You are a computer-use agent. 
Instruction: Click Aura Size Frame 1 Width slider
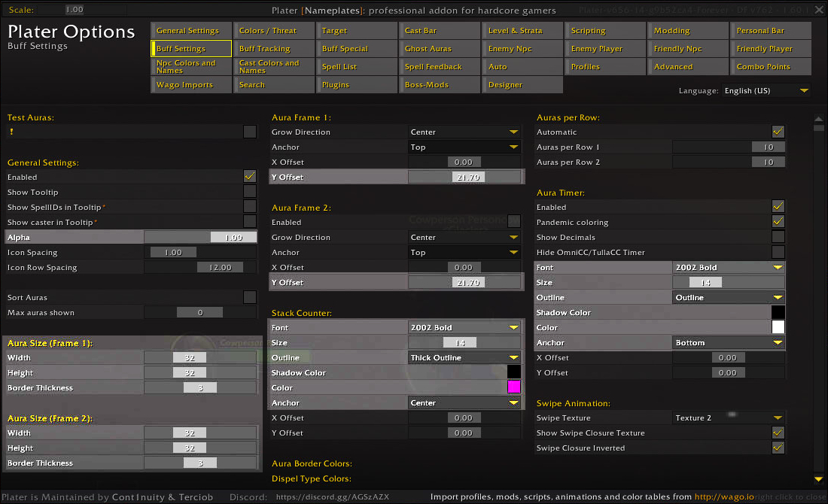[201, 357]
